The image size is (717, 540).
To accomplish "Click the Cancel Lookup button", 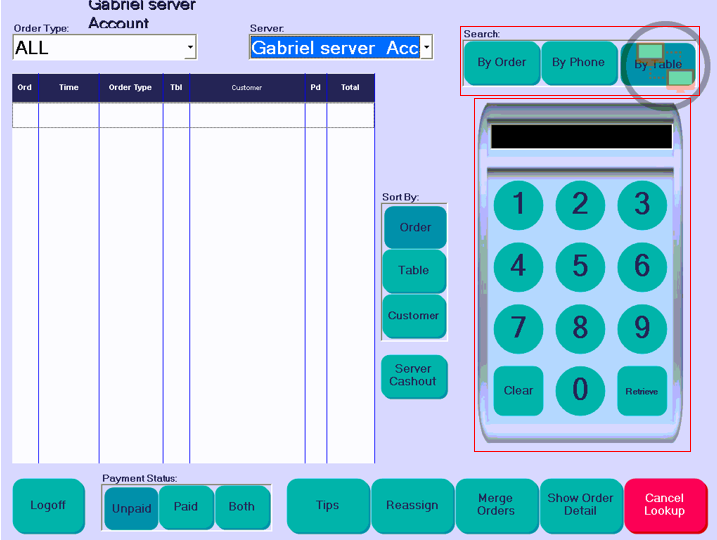I will tap(664, 505).
